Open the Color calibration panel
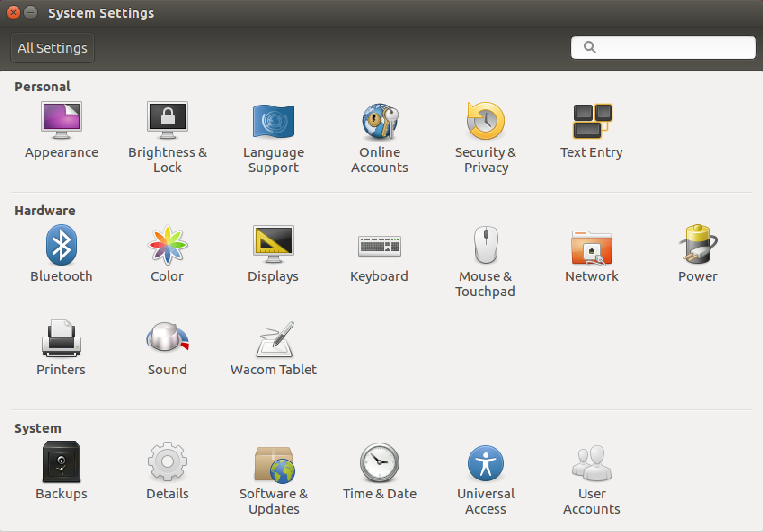763x532 pixels. pos(167,254)
